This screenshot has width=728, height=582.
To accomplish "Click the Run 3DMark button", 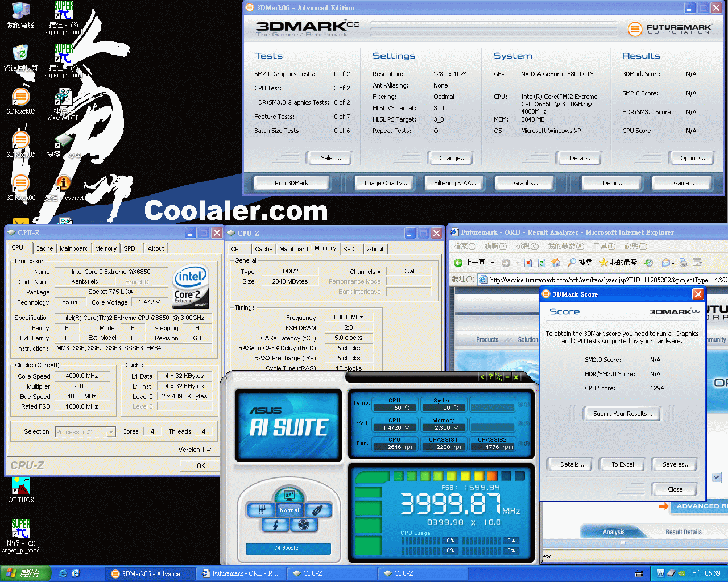I will point(291,183).
